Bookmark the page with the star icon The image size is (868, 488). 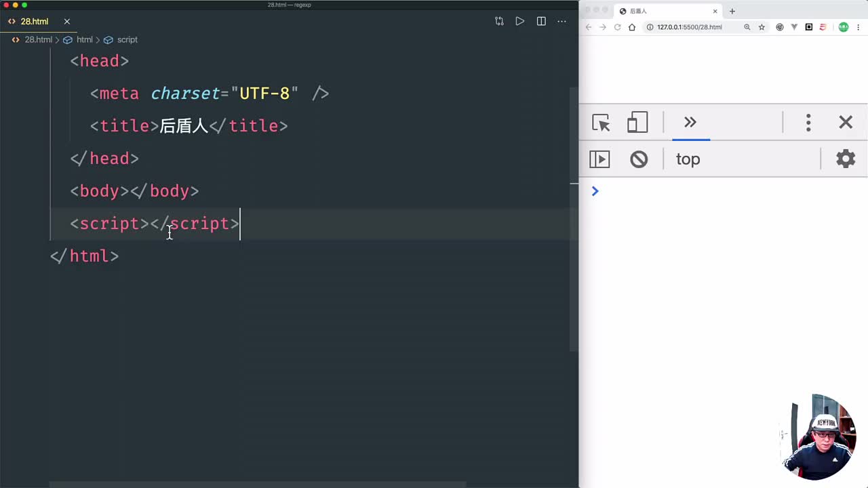click(762, 27)
